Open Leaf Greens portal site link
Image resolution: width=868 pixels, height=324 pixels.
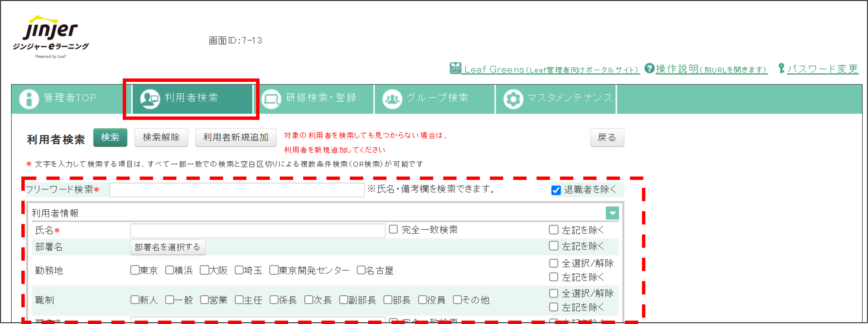(551, 69)
